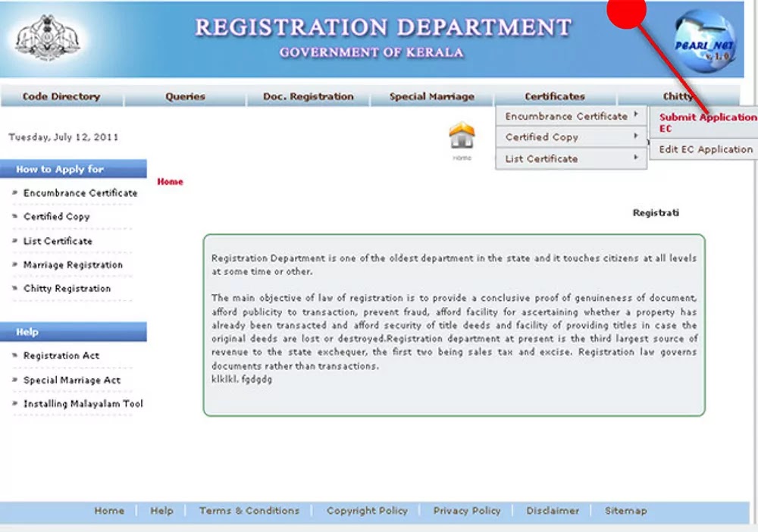
Task: Select Edit EC Application menu entry
Action: 703,149
